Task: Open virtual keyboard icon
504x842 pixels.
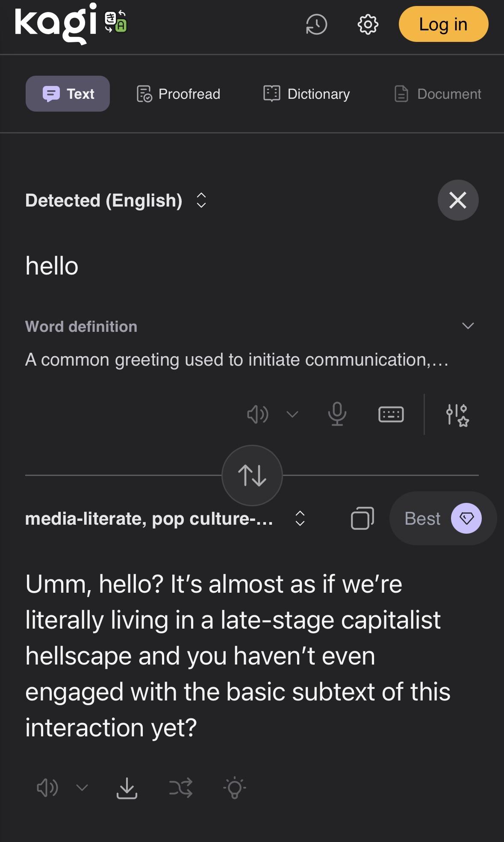Action: (x=391, y=414)
